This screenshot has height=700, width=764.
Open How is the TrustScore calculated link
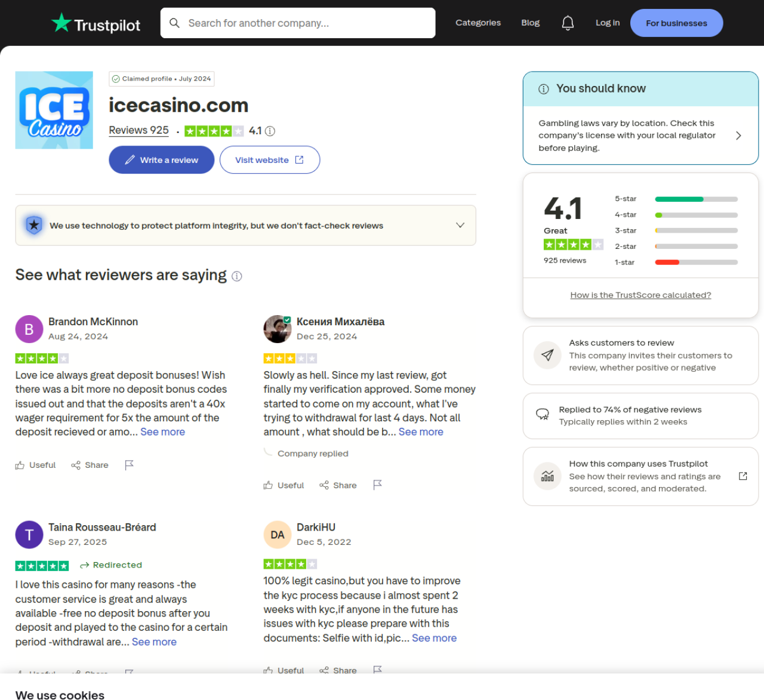(640, 295)
